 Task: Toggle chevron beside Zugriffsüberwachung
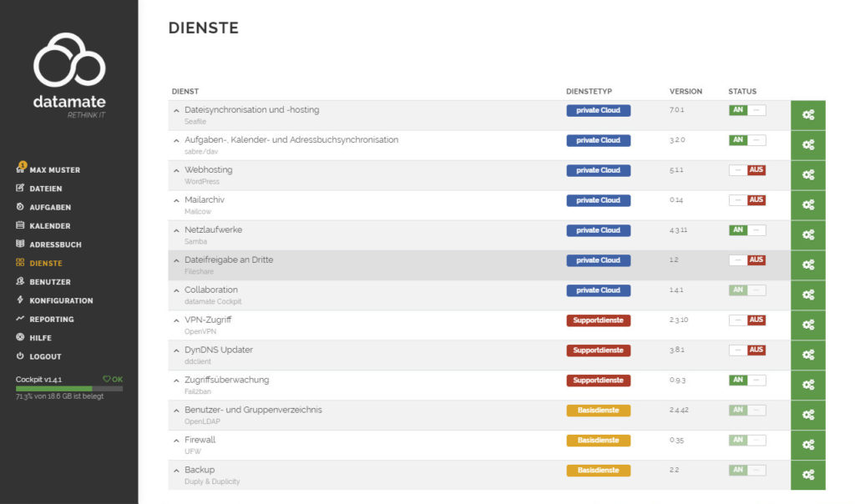176,381
